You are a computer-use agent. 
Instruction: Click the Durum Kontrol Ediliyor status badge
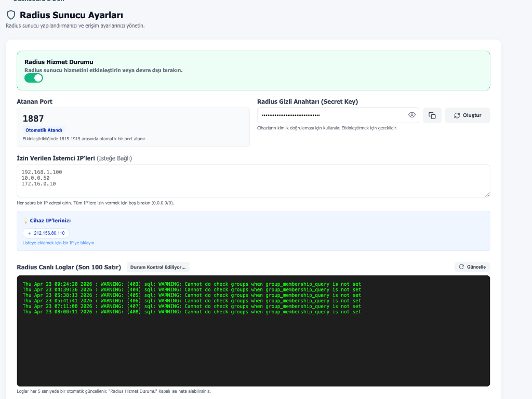pyautogui.click(x=158, y=267)
